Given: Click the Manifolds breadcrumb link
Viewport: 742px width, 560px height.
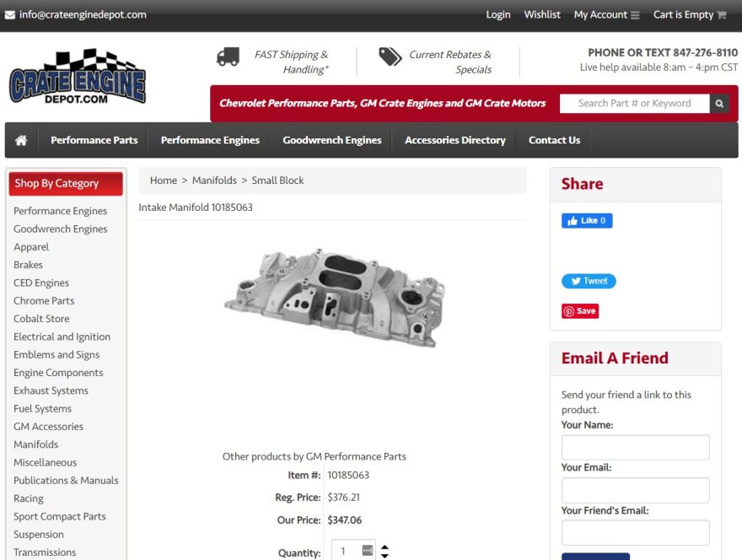Looking at the screenshot, I should point(214,180).
